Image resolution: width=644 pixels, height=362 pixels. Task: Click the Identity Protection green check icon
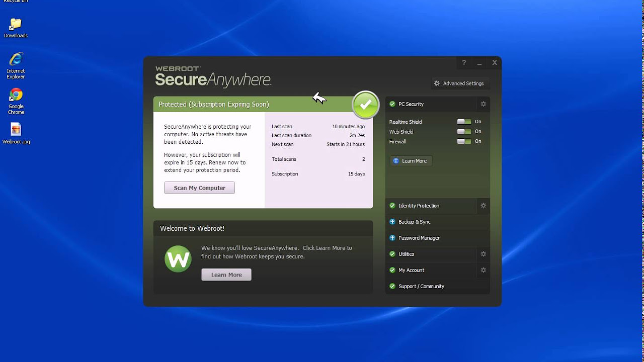392,206
